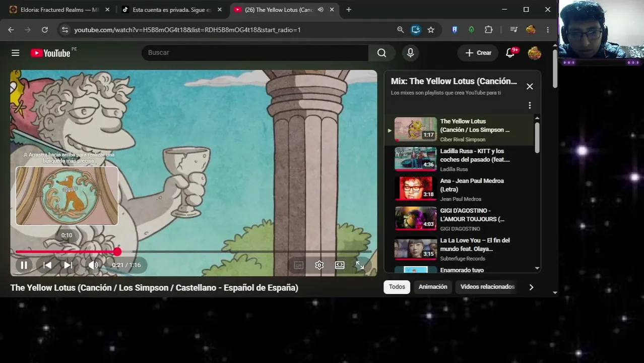
Task: Show more filter chips with arrow
Action: click(x=531, y=287)
